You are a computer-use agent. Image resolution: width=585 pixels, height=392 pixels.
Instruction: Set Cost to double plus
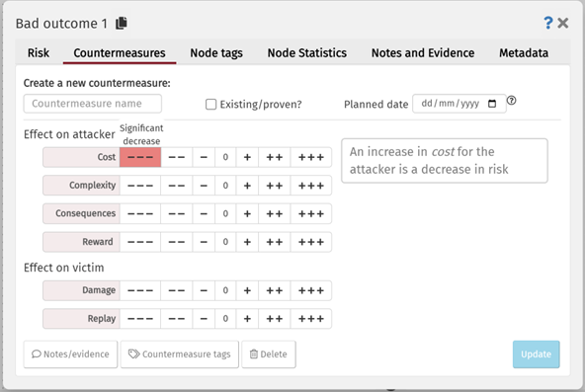(x=275, y=157)
